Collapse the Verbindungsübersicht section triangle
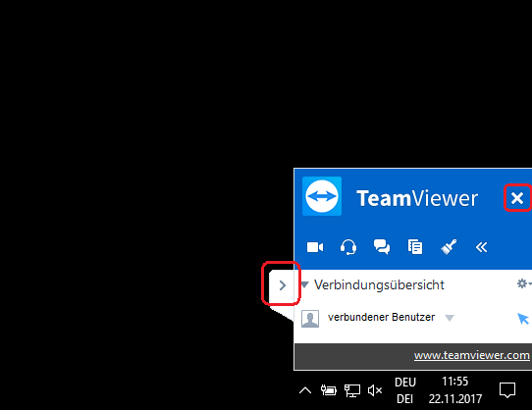 tap(304, 284)
